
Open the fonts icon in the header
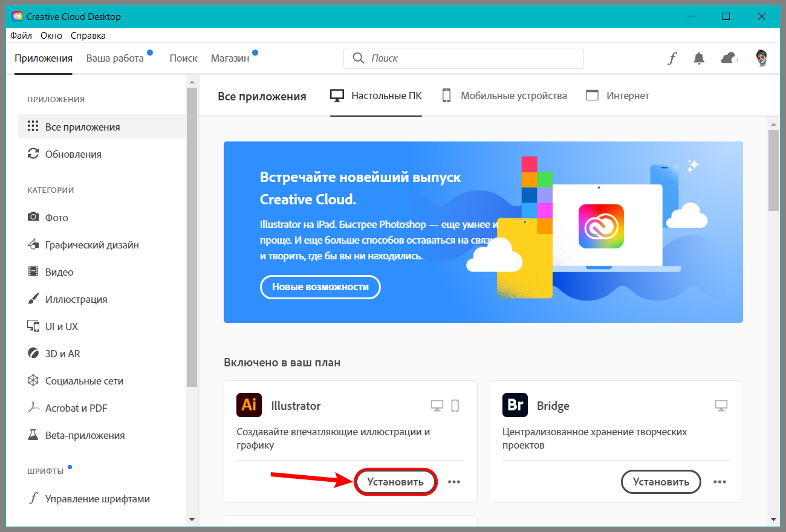[672, 59]
